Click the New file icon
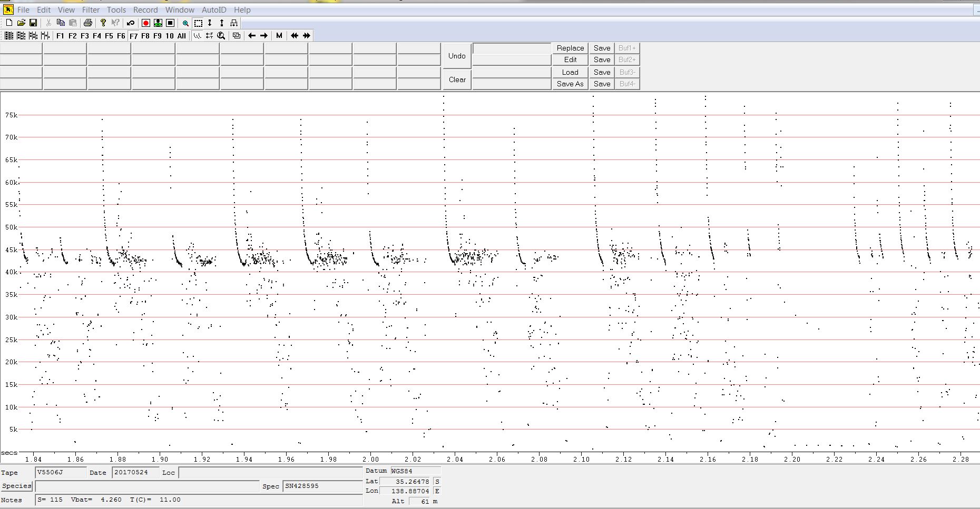 click(9, 23)
